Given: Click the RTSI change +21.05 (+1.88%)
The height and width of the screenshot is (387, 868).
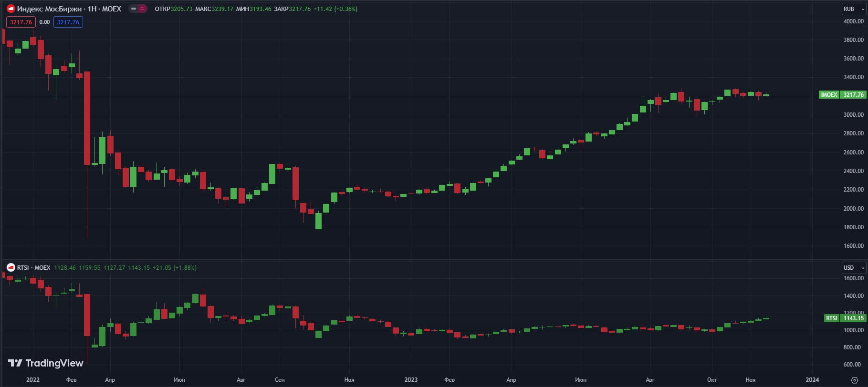Looking at the screenshot, I should [175, 267].
